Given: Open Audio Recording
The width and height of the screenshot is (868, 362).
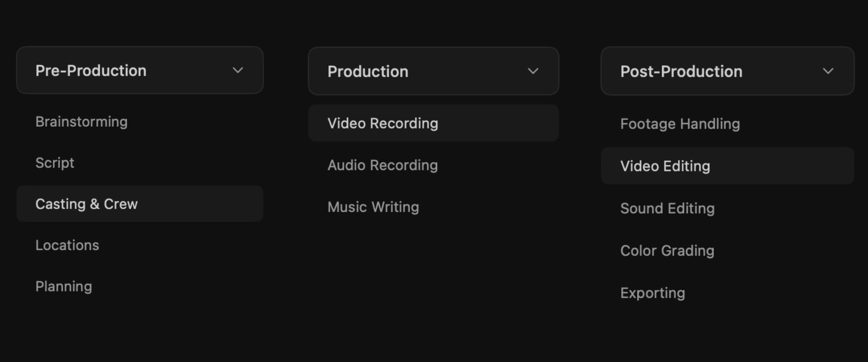Looking at the screenshot, I should coord(382,165).
